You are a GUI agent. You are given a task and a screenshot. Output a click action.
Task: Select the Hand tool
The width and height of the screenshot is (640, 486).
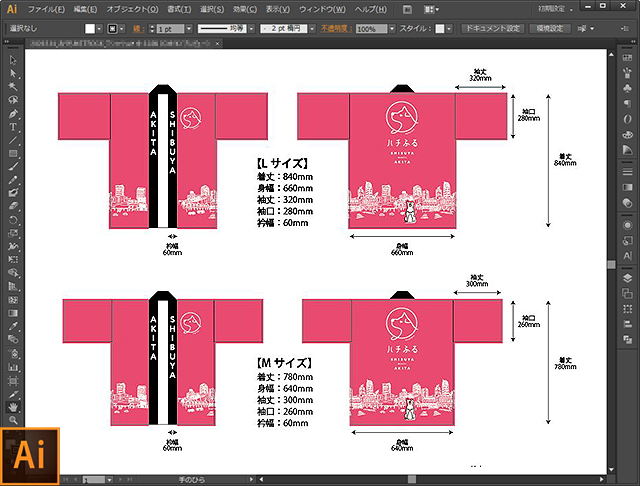tap(13, 407)
